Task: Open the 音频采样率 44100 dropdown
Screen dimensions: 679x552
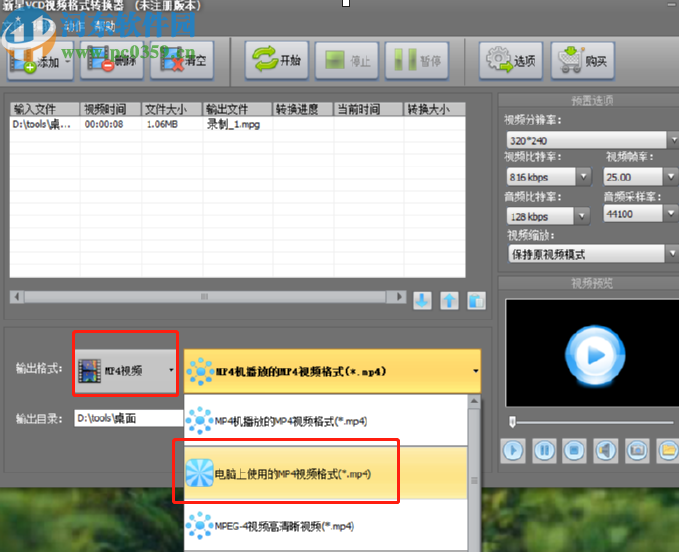Action: 671,213
